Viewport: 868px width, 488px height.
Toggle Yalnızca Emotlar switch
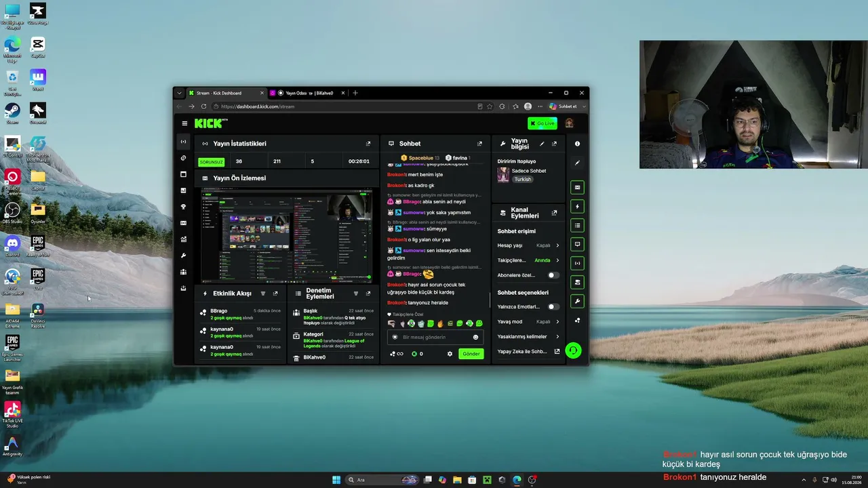coord(554,307)
